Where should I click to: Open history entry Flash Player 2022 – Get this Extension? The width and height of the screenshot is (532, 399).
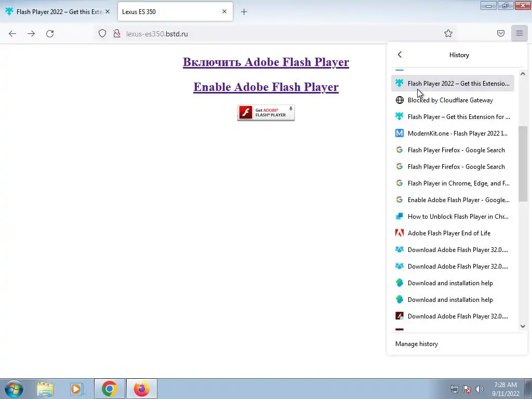click(453, 84)
